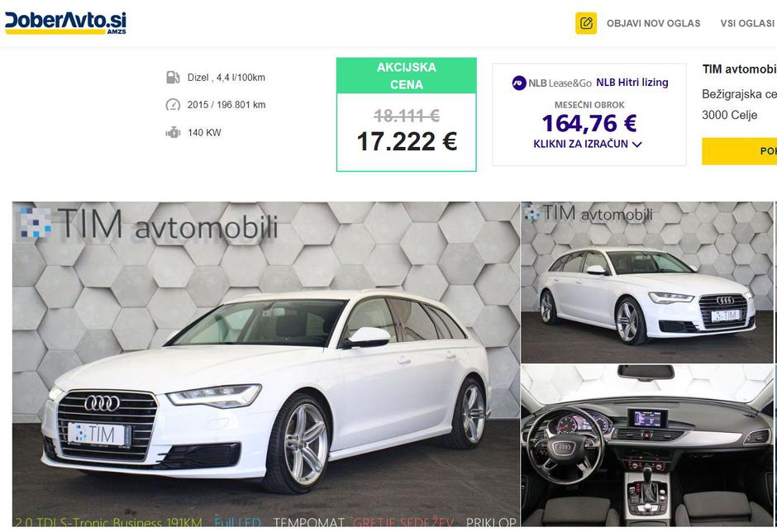Click the TIM avtomobili dealer name

coord(739,69)
